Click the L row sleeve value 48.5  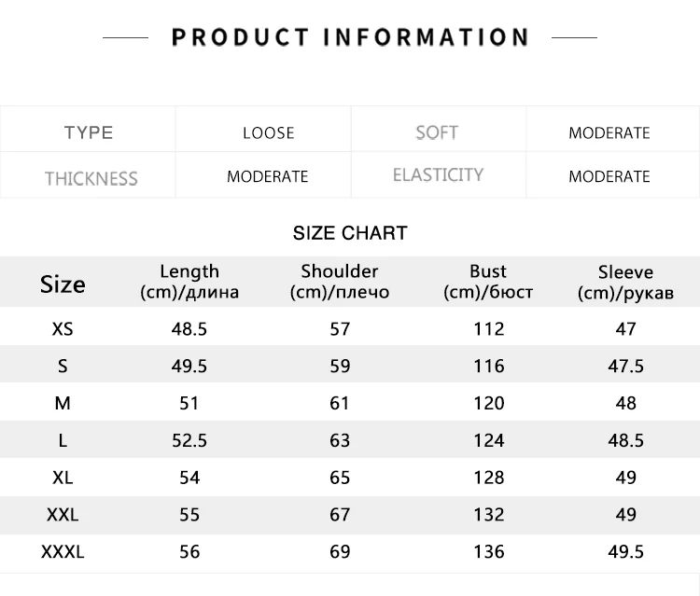(x=626, y=441)
